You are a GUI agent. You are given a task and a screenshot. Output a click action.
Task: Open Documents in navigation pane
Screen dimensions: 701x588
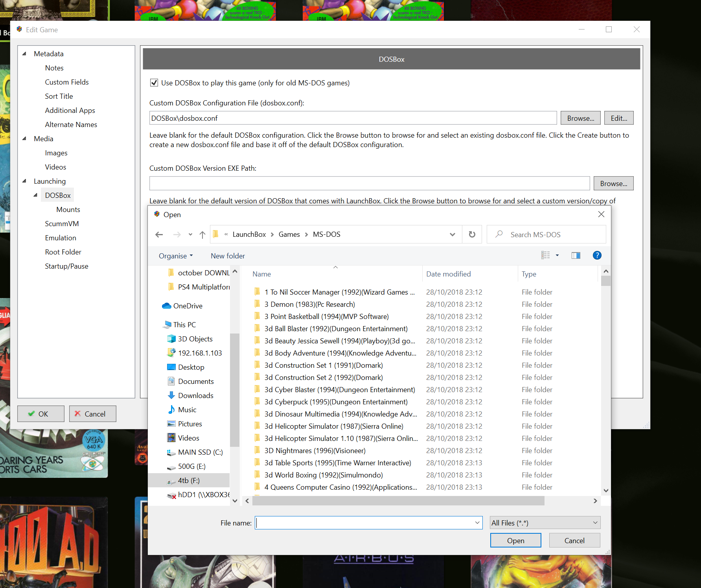191,381
